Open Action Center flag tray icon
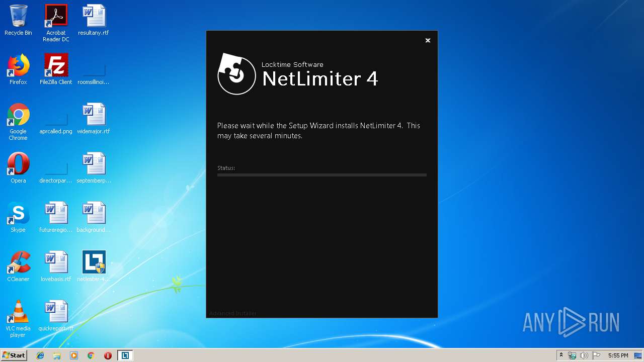Screen dimensions: 644x362 click(x=596, y=355)
